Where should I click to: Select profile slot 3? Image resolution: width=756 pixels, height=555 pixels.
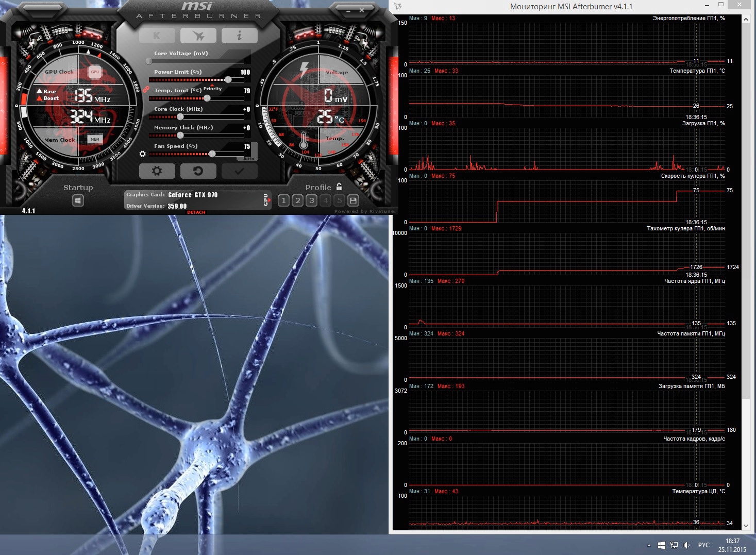[311, 200]
